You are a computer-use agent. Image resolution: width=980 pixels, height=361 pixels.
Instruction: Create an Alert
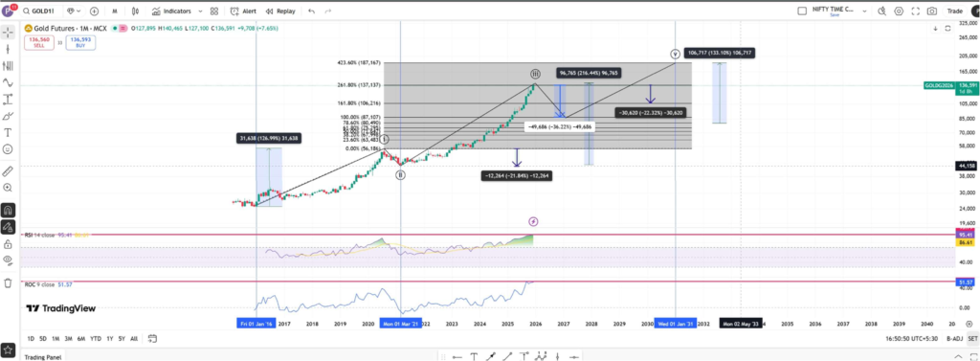(243, 11)
